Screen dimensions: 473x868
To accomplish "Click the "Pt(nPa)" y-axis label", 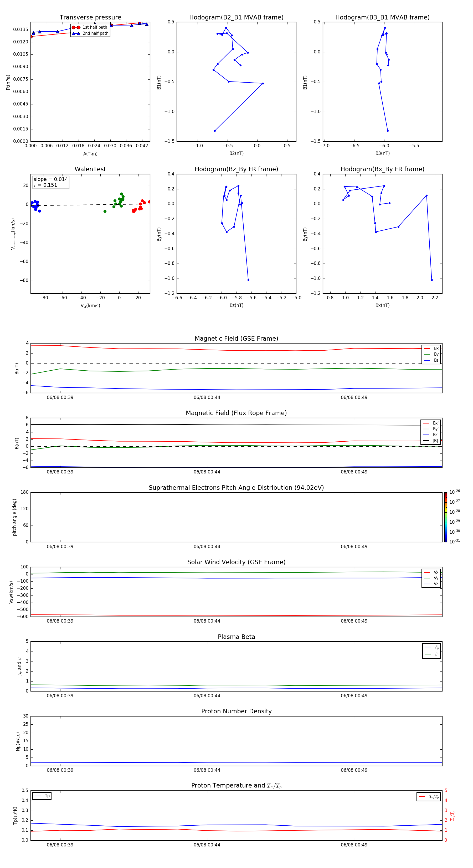I will click(x=8, y=82).
